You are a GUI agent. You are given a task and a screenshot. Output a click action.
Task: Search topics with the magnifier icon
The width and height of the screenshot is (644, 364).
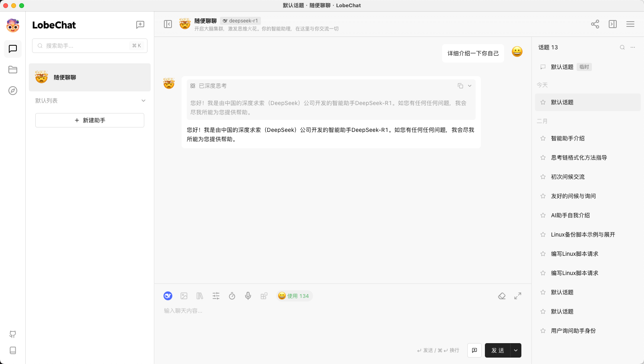point(622,47)
